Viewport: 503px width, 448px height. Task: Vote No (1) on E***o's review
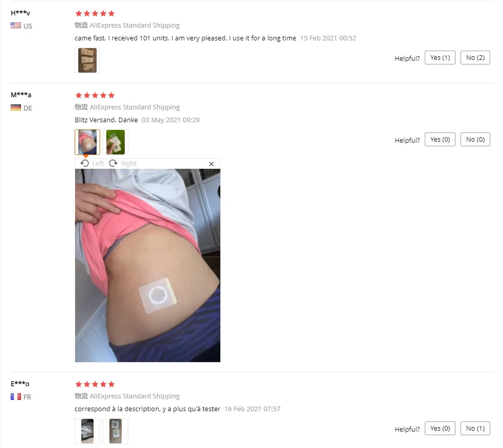[475, 428]
